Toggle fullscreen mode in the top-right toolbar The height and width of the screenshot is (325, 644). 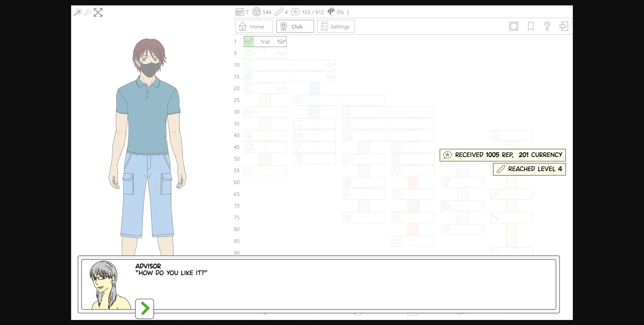tap(514, 26)
